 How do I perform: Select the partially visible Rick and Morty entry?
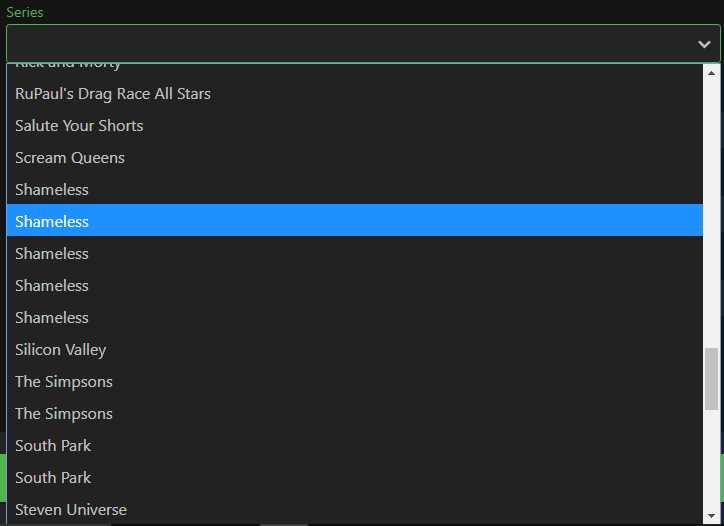(x=68, y=66)
